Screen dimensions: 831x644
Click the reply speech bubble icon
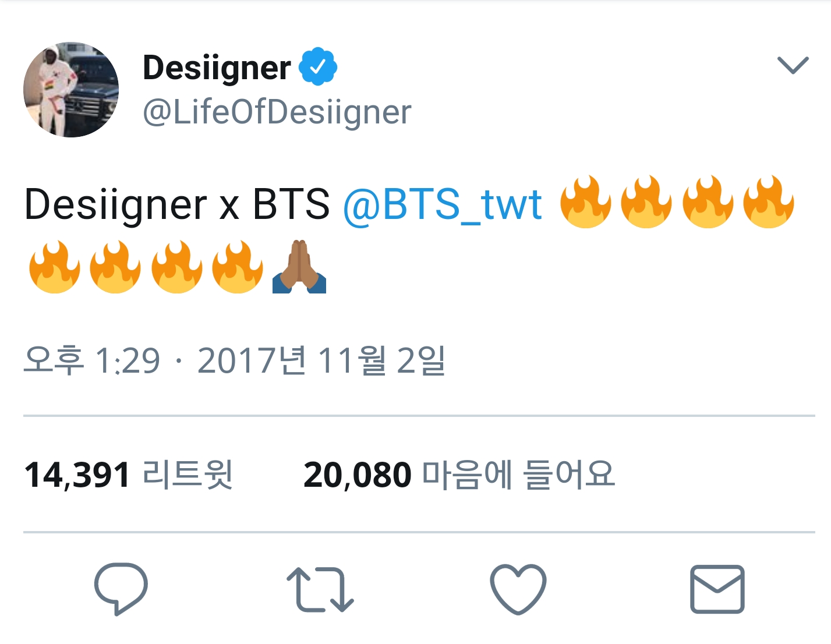tap(121, 588)
